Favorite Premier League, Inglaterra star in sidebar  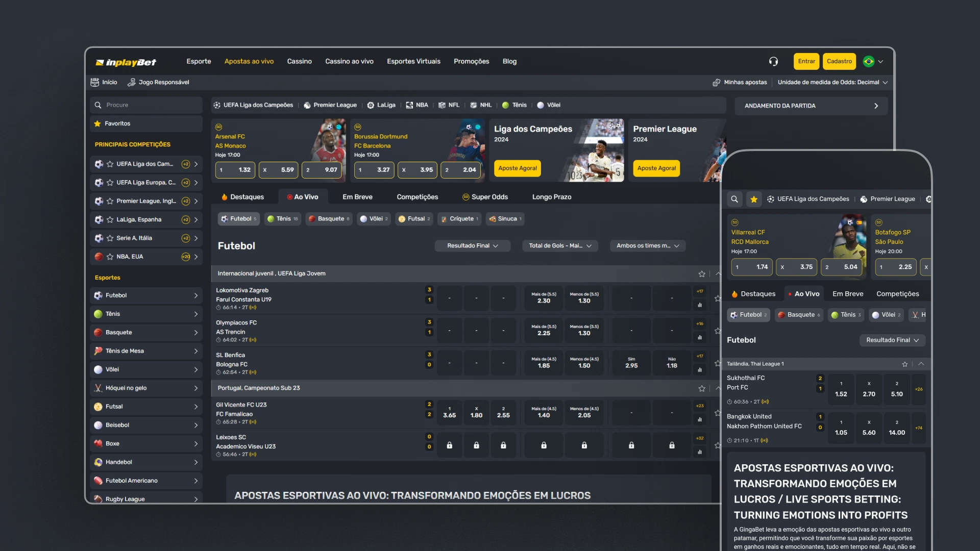click(x=110, y=201)
